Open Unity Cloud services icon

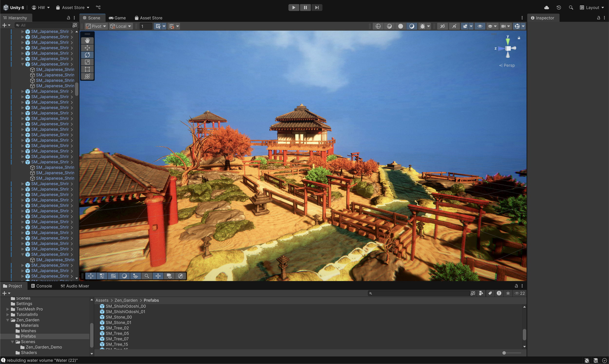[x=546, y=8]
